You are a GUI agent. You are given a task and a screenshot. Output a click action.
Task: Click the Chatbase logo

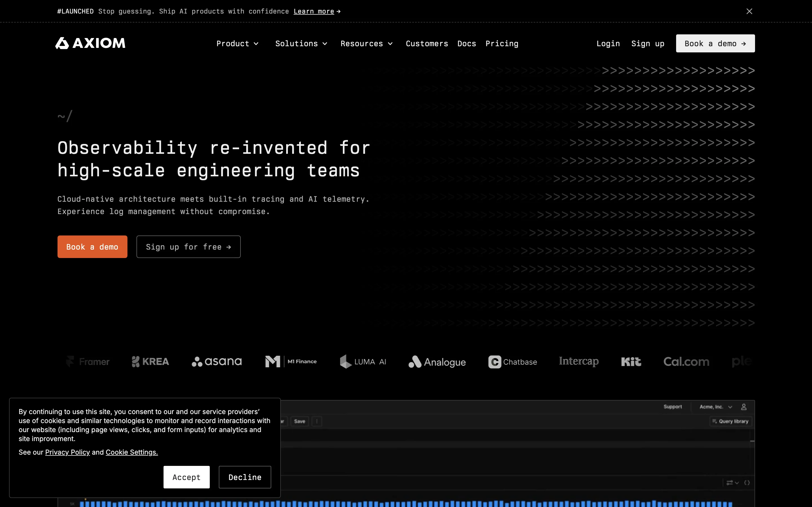pyautogui.click(x=512, y=362)
